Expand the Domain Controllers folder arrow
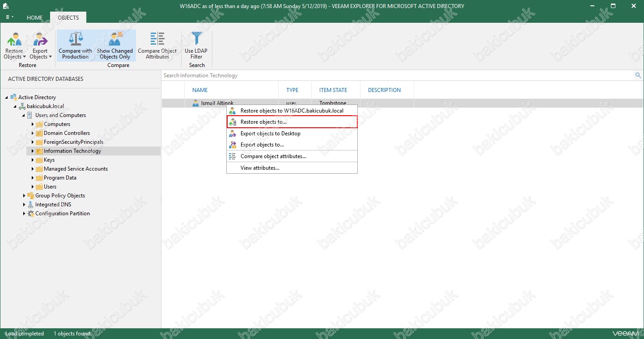 (33, 133)
